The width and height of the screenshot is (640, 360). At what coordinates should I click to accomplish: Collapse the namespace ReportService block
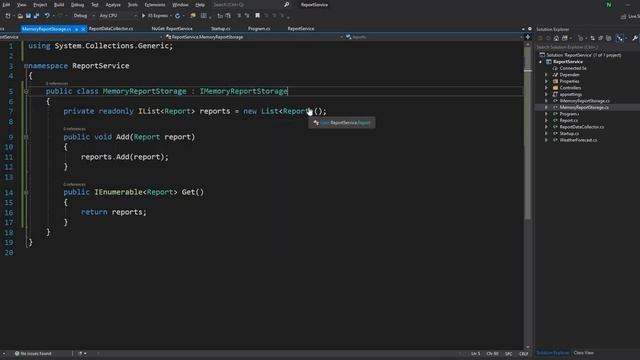(26, 66)
